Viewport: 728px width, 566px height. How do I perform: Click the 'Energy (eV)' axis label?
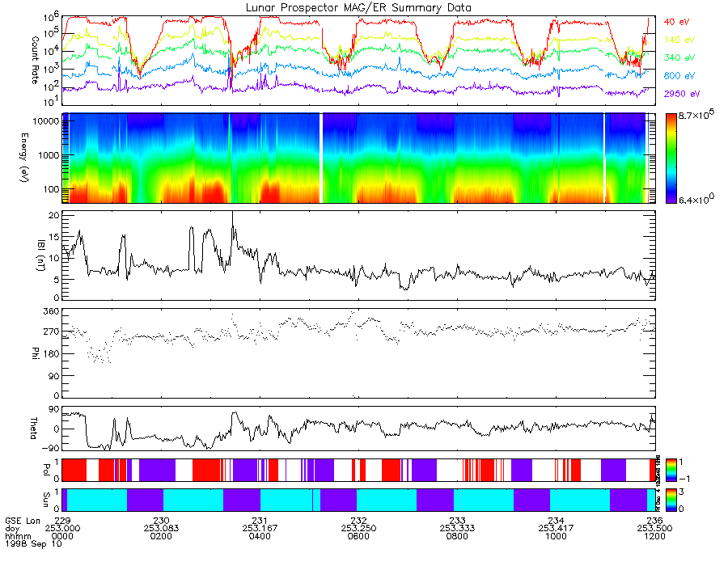23,158
